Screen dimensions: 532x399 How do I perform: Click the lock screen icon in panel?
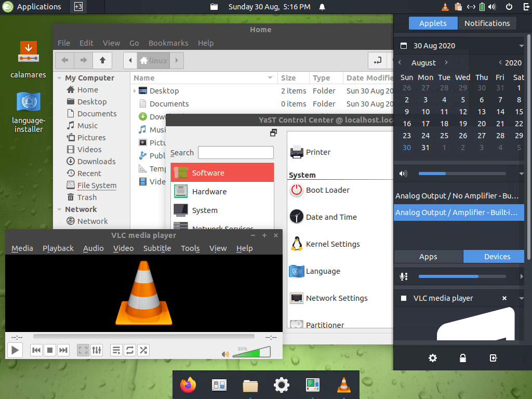pyautogui.click(x=463, y=358)
